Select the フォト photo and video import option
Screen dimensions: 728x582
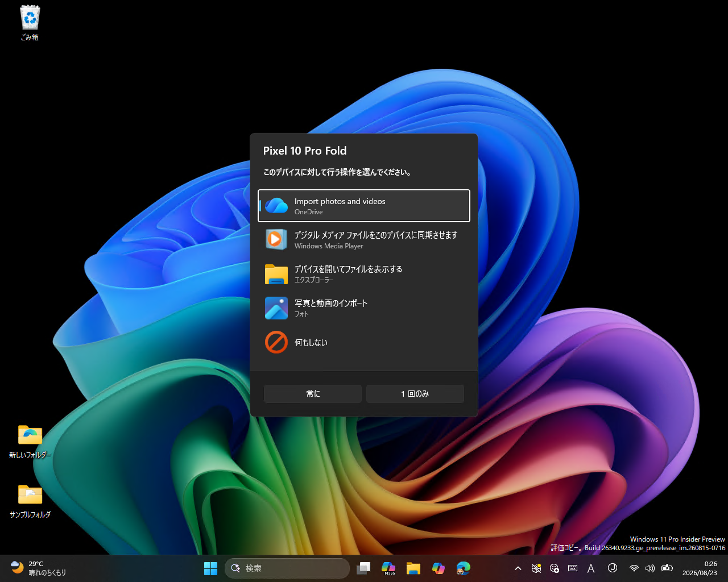coord(364,308)
